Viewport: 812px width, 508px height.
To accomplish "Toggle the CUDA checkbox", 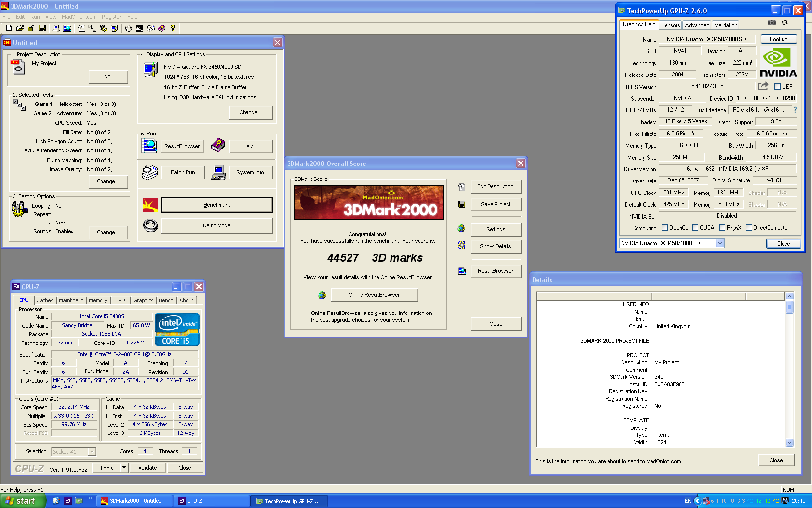I will tap(695, 228).
